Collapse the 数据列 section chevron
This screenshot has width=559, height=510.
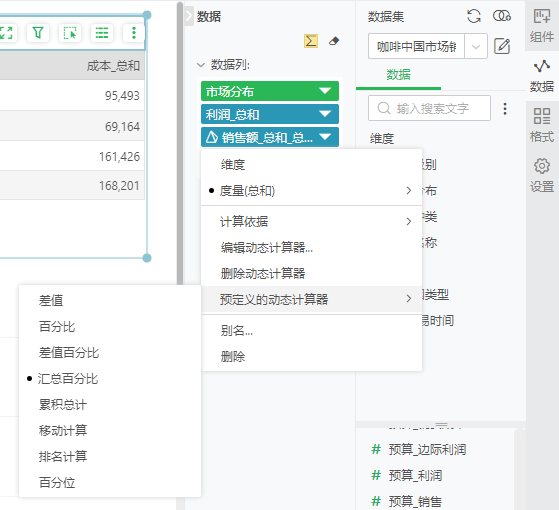click(x=201, y=65)
